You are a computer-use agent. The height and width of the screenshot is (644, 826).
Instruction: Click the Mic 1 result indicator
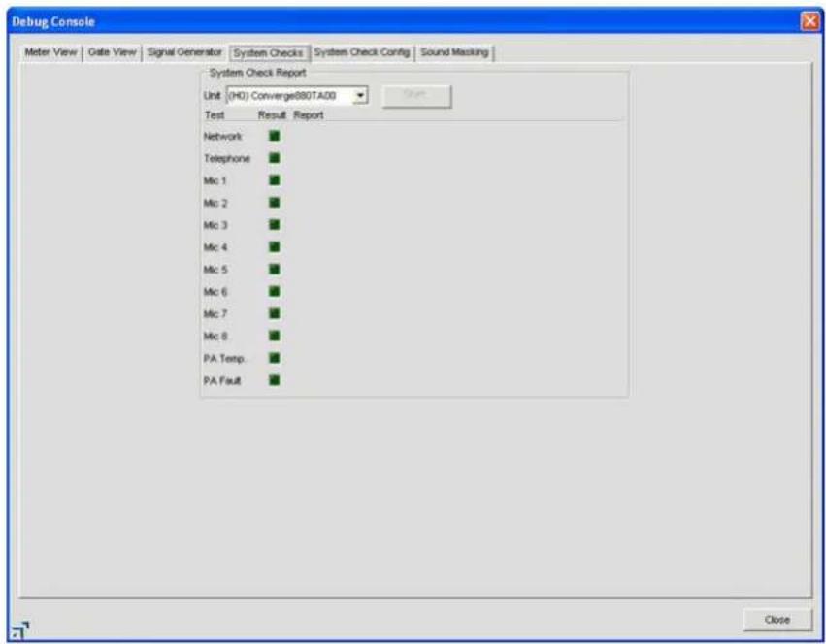275,180
